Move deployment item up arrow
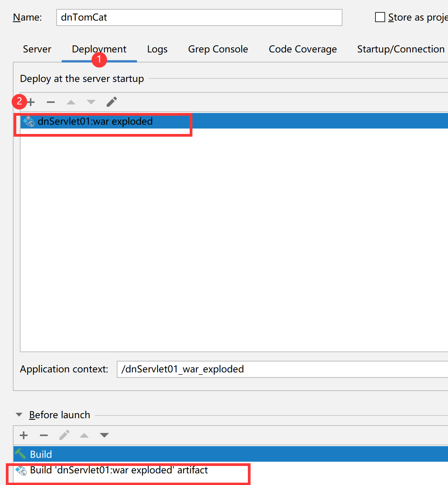 (71, 102)
